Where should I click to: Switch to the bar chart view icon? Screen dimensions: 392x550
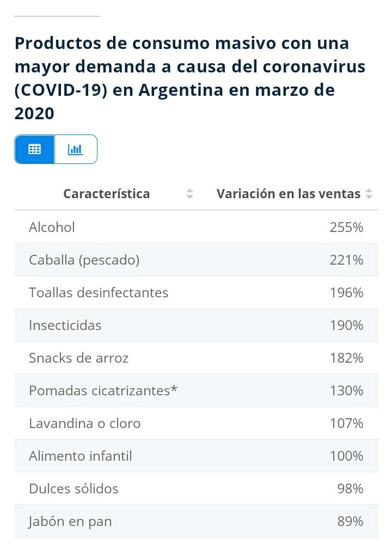76,149
